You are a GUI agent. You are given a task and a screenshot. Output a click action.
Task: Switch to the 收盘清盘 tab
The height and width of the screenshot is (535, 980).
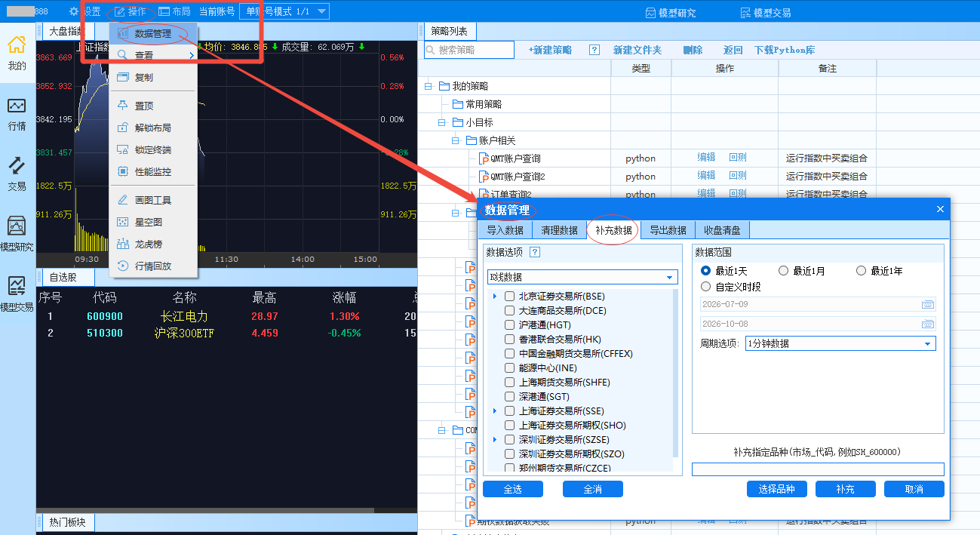tap(722, 230)
